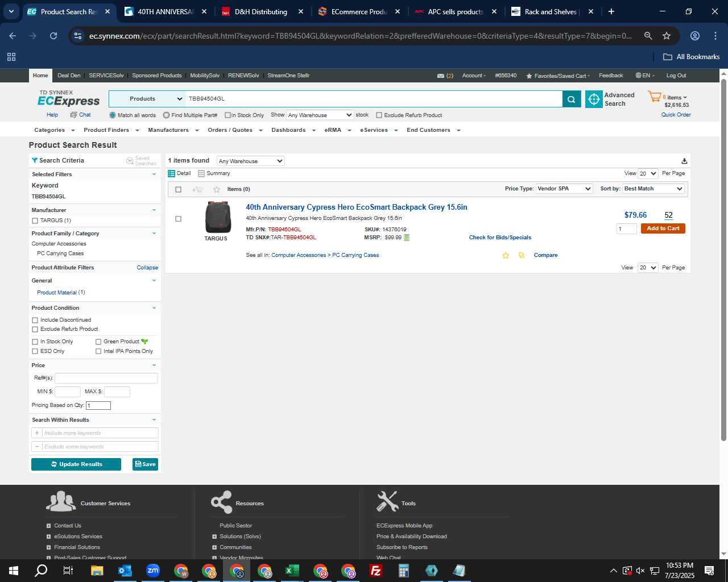This screenshot has height=582, width=728.
Task: Save the search criteria
Action: [x=145, y=464]
